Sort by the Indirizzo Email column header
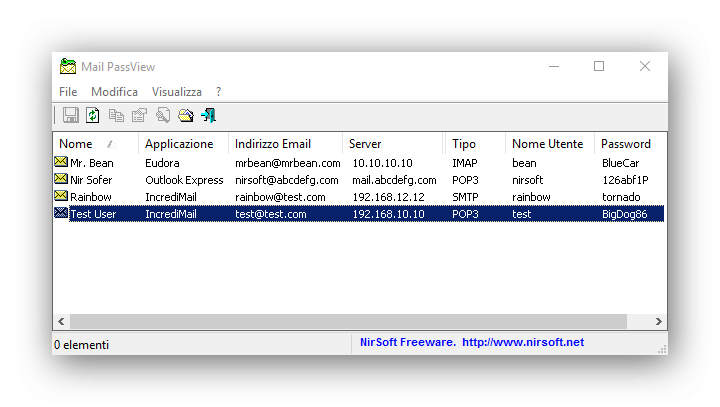Image resolution: width=720 pixels, height=407 pixels. pyautogui.click(x=285, y=144)
